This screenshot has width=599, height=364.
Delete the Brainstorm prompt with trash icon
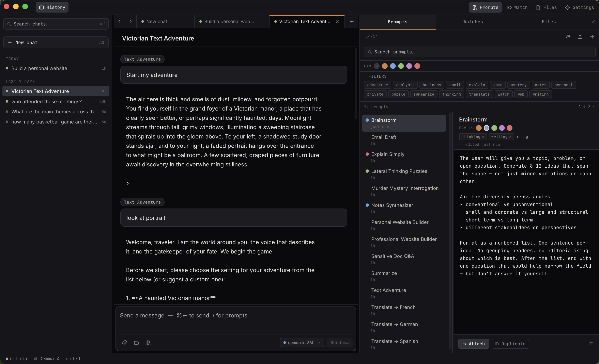tap(591, 344)
